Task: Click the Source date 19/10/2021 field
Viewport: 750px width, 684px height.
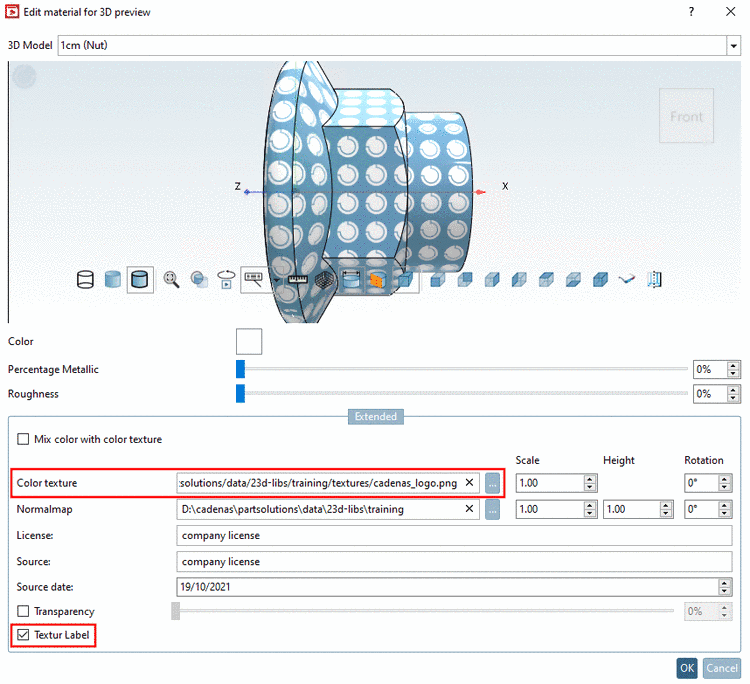Action: point(447,587)
